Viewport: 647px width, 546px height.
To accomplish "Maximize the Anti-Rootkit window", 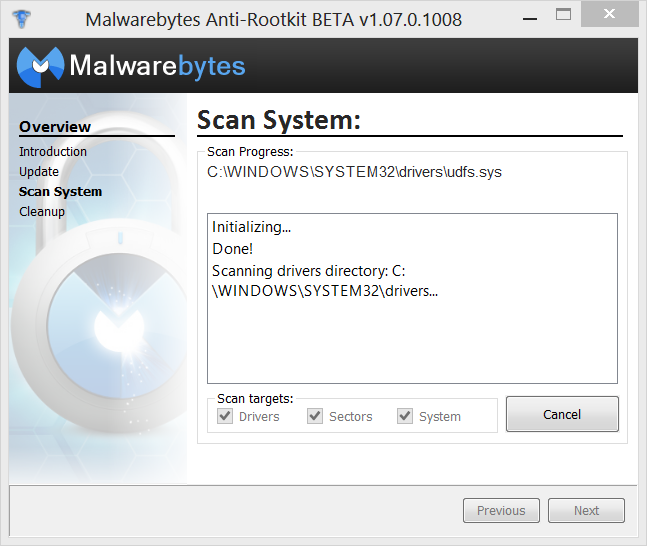I will click(x=563, y=15).
